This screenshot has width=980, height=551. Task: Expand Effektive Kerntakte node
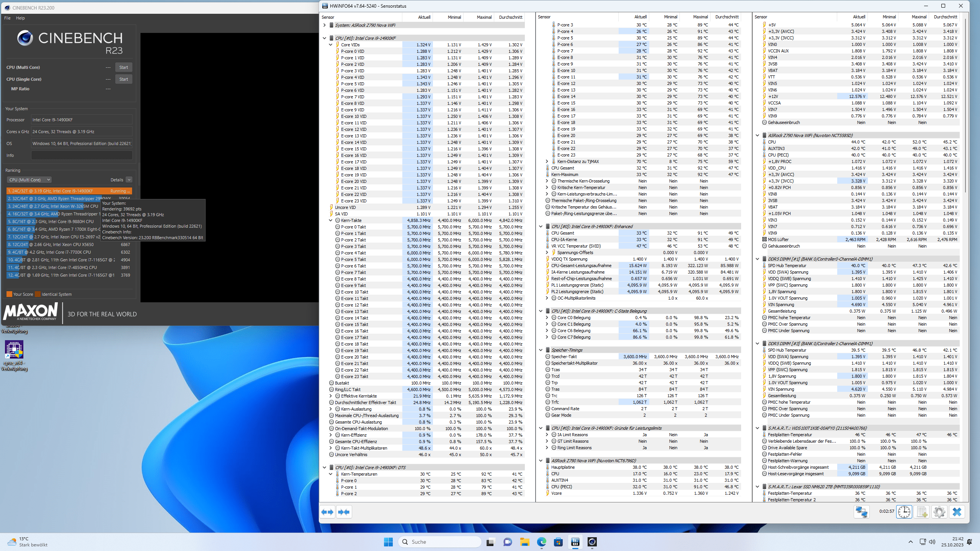coord(331,396)
